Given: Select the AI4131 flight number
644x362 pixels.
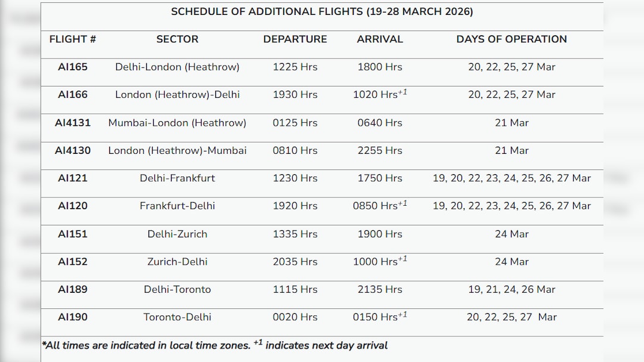Looking at the screenshot, I should (x=73, y=122).
